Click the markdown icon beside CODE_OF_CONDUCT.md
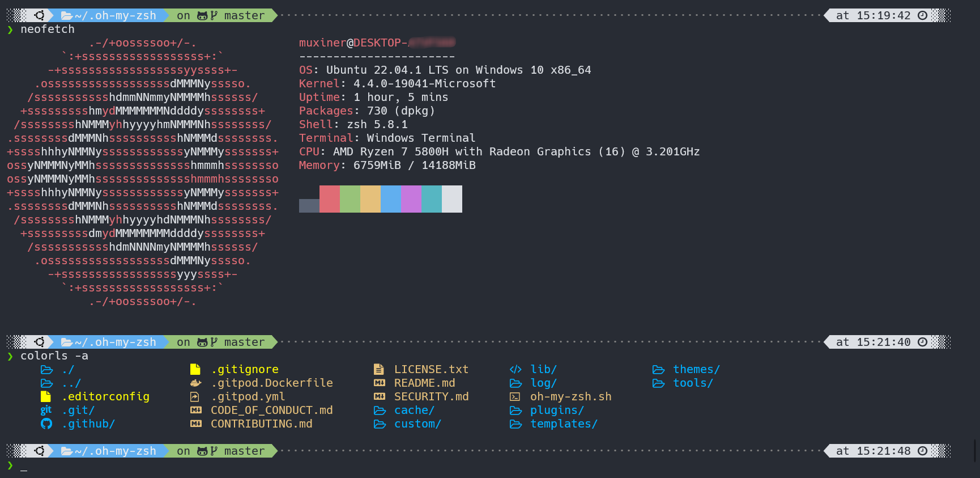The image size is (980, 478). [196, 410]
